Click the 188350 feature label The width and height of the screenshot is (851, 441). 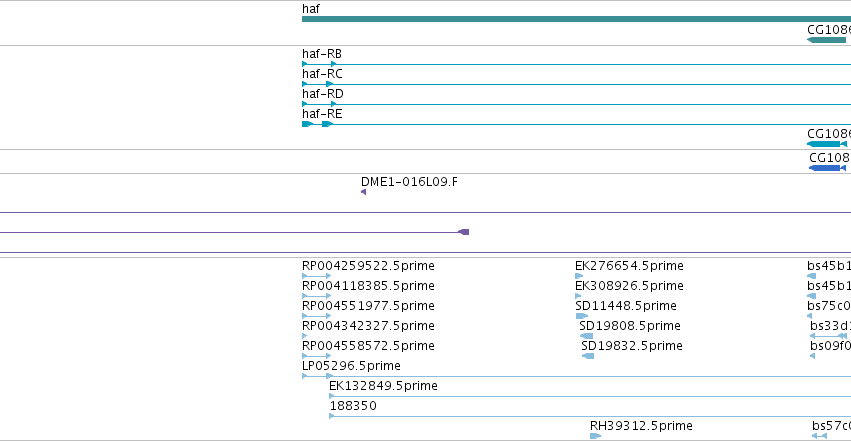point(353,406)
